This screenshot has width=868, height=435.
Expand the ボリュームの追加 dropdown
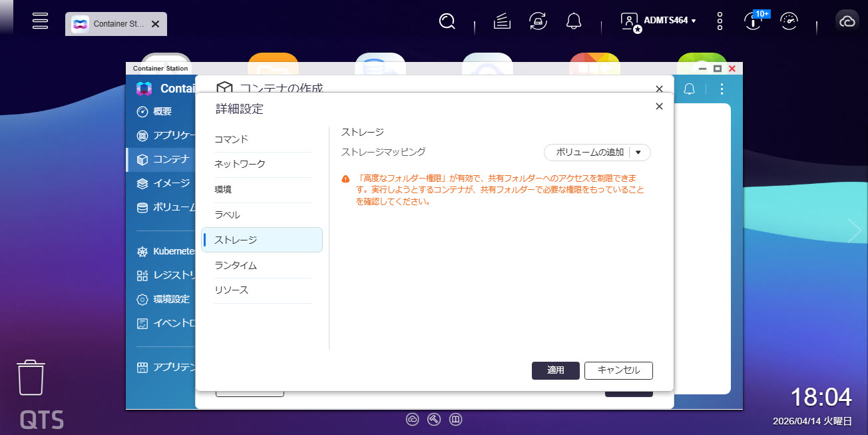click(638, 153)
